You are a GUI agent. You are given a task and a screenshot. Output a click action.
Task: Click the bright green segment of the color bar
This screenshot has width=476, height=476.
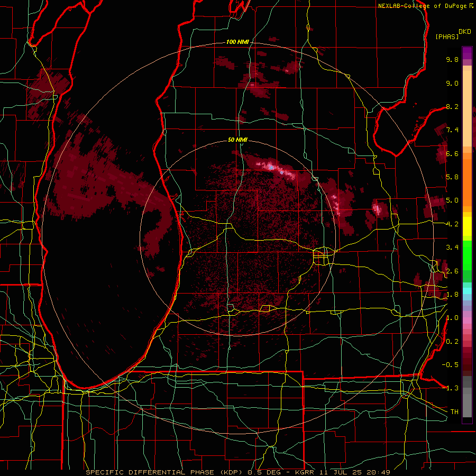467,255
